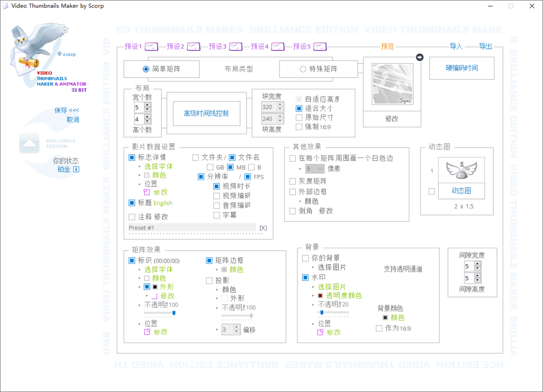This screenshot has width=543, height=392.
Task: Click 选择字体 under 标志详情
Action: click(159, 167)
